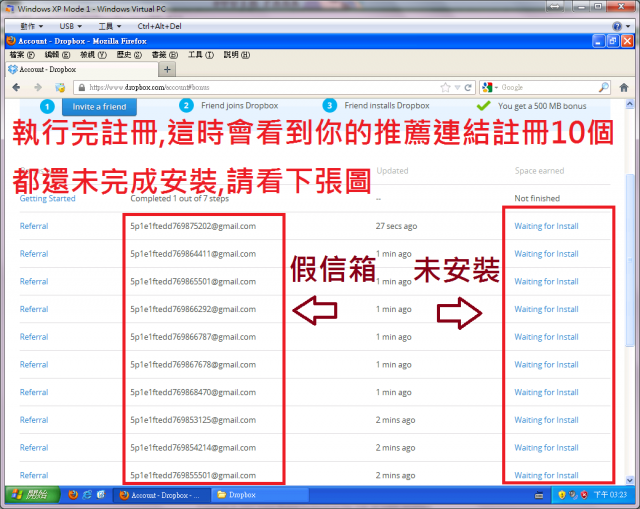The width and height of the screenshot is (640, 509).
Task: Click the padlock site identity icon
Action: tap(82, 87)
